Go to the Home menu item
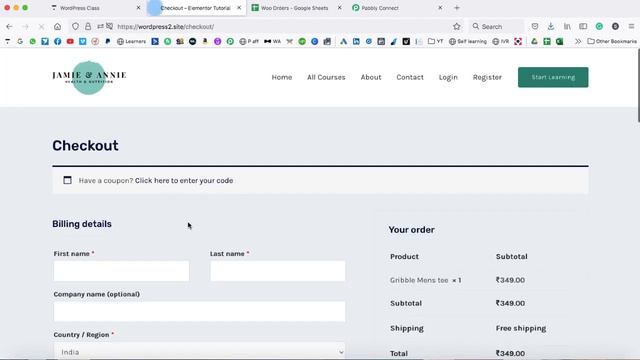This screenshot has height=360, width=640. tap(282, 77)
